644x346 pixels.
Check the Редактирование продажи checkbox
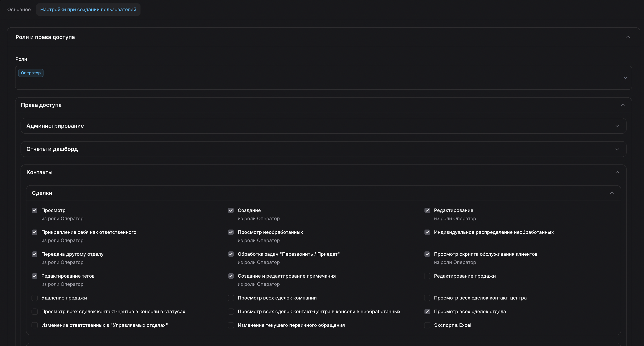(x=427, y=276)
